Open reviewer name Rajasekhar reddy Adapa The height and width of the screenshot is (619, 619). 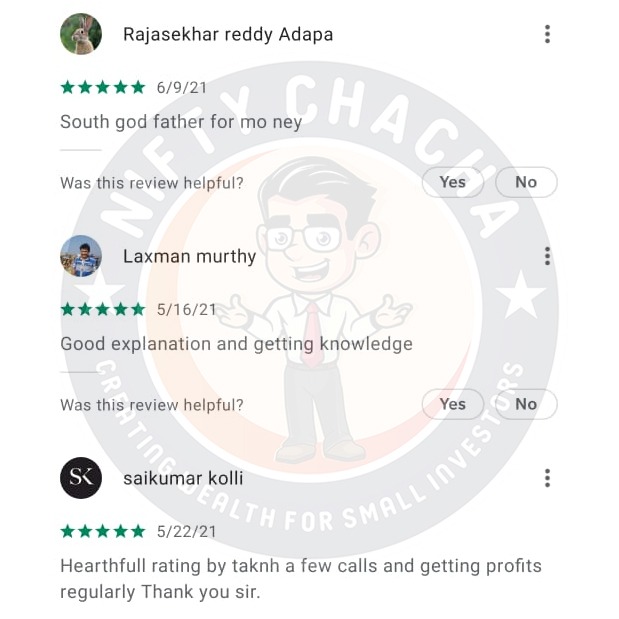pyautogui.click(x=228, y=34)
